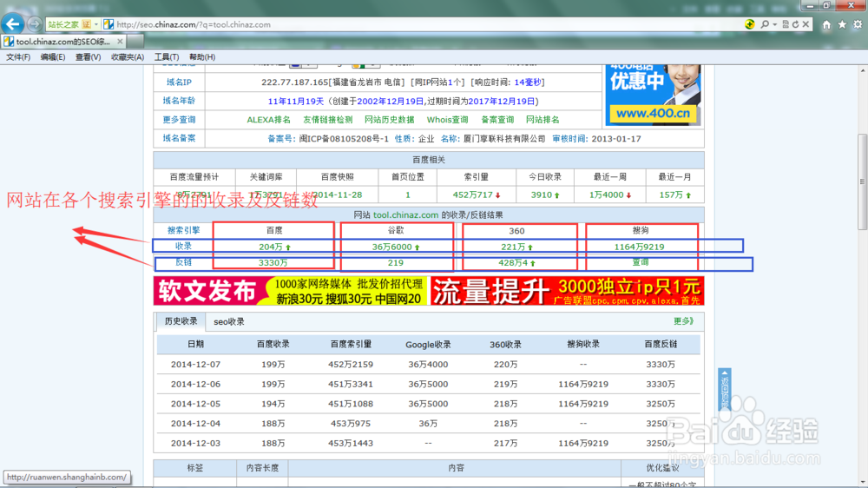Open the search provider dropdown arrow
The image size is (868, 488).
tap(774, 24)
